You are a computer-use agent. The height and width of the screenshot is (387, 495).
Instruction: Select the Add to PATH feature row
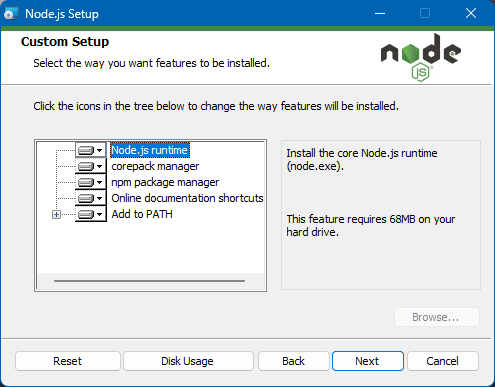[x=142, y=214]
